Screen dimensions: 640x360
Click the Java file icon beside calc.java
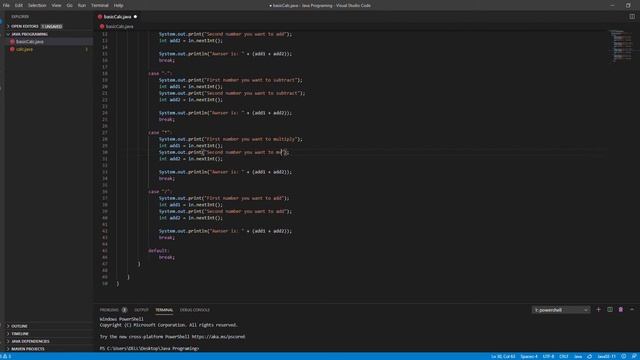tap(12, 49)
